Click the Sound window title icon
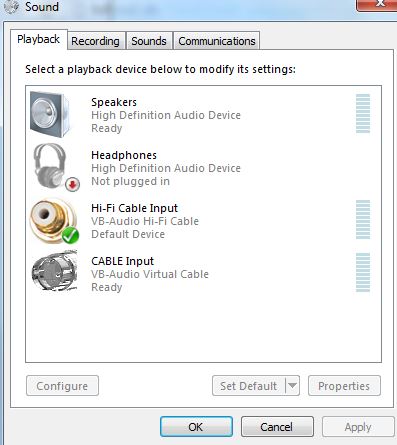 12,7
